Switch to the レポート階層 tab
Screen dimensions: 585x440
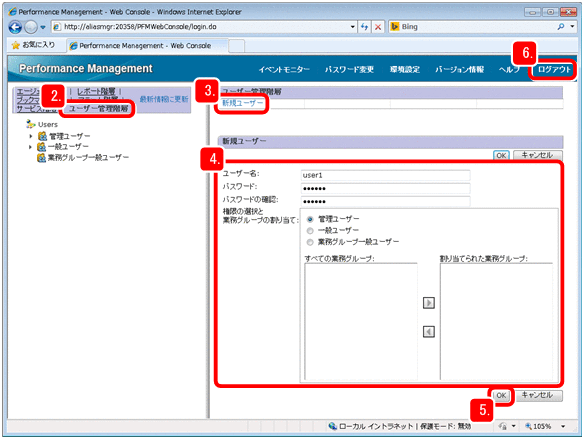point(96,91)
